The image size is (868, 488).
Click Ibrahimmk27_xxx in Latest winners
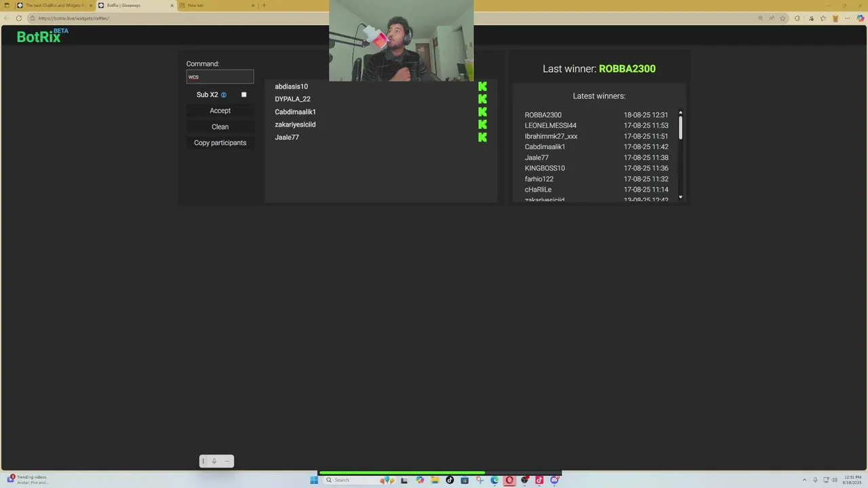click(551, 136)
